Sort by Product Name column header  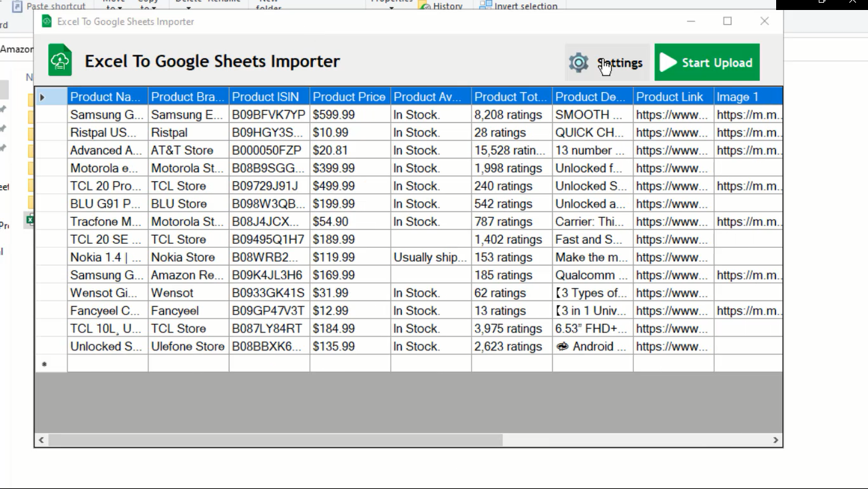[x=108, y=97]
